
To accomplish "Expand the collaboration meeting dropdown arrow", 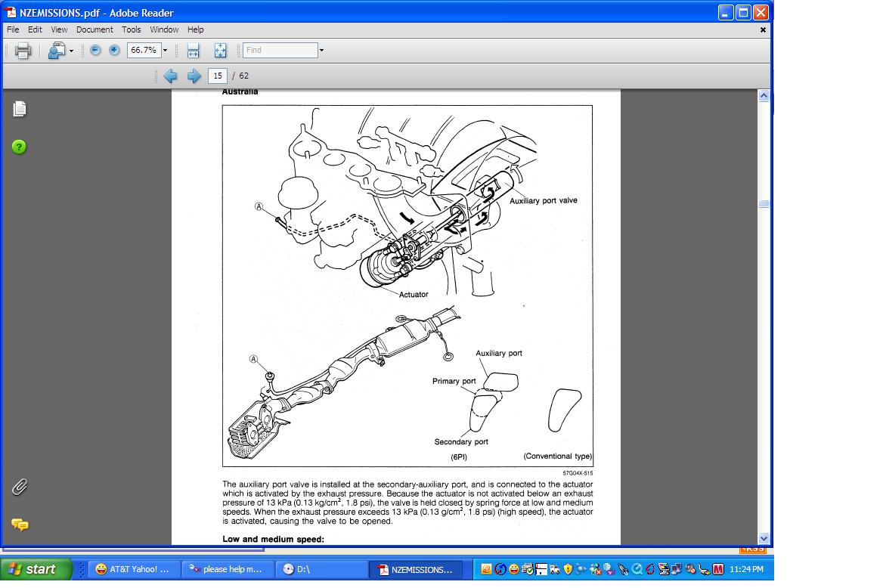I will click(x=71, y=51).
